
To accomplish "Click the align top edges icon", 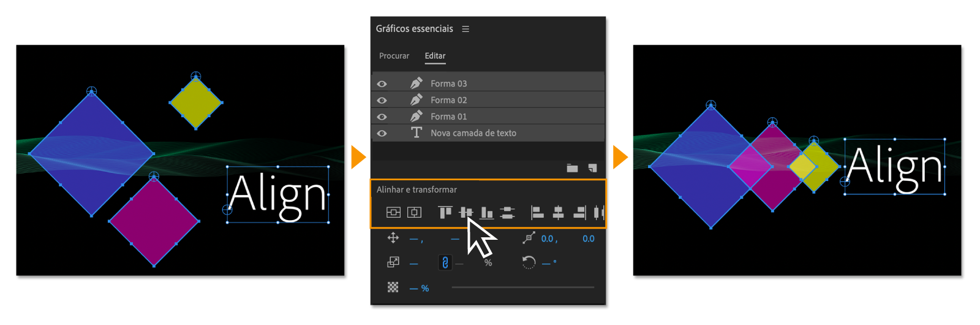I will click(x=445, y=212).
